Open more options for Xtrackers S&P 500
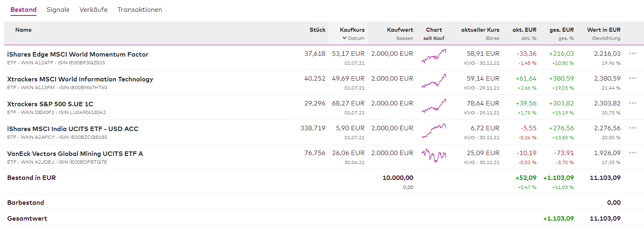The image size is (644, 230). click(x=632, y=103)
